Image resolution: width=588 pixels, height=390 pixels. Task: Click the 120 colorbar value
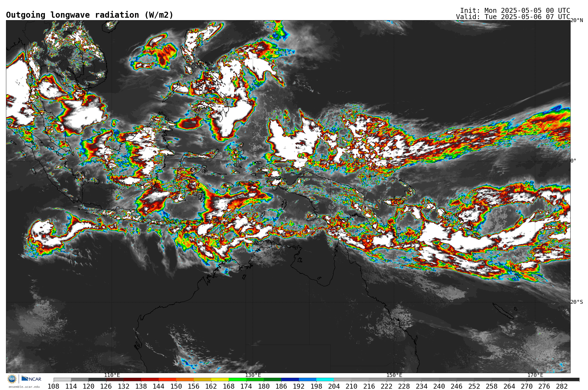point(88,386)
